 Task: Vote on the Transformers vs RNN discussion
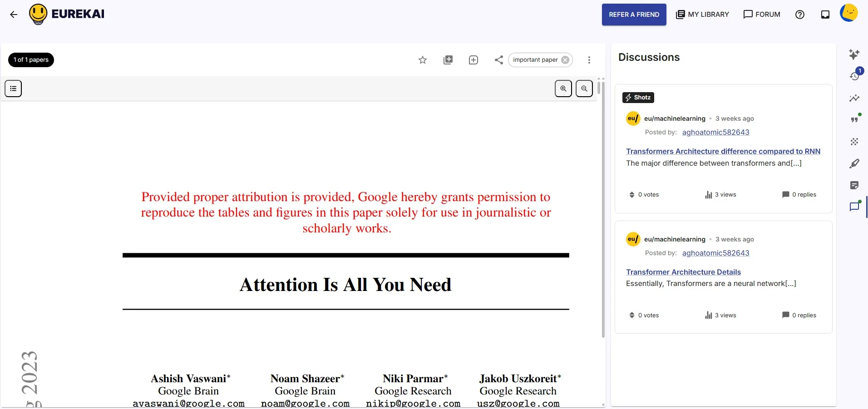point(631,195)
